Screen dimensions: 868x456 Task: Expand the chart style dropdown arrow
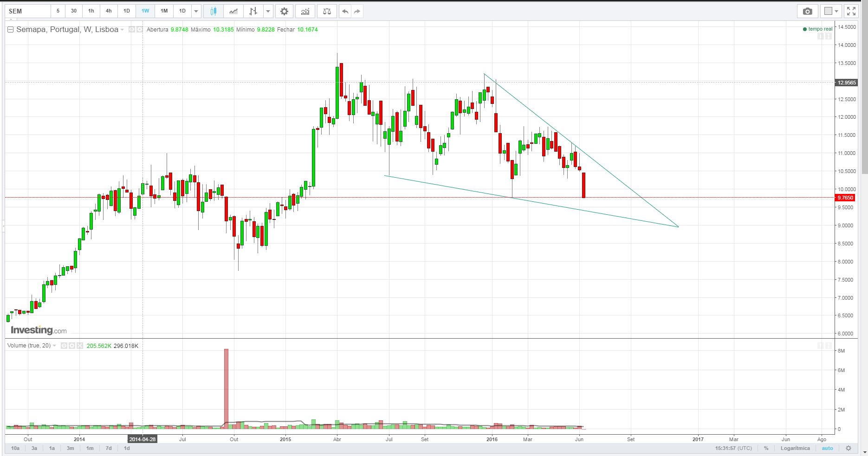[268, 11]
